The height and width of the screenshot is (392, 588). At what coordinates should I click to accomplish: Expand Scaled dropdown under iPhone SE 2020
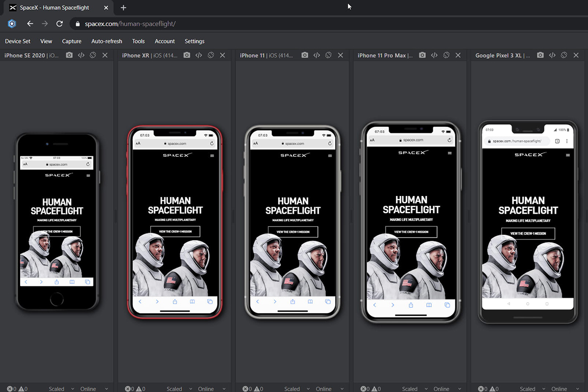point(61,389)
